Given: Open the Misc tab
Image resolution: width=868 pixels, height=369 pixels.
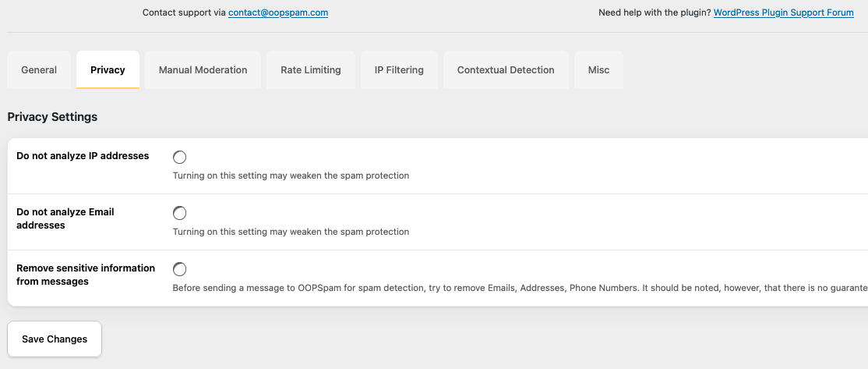Looking at the screenshot, I should point(598,70).
